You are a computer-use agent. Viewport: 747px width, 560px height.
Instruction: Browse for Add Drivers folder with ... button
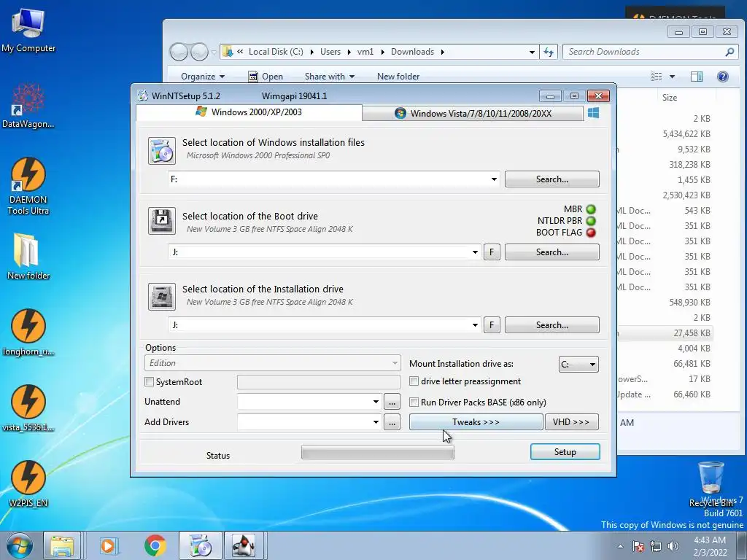392,422
